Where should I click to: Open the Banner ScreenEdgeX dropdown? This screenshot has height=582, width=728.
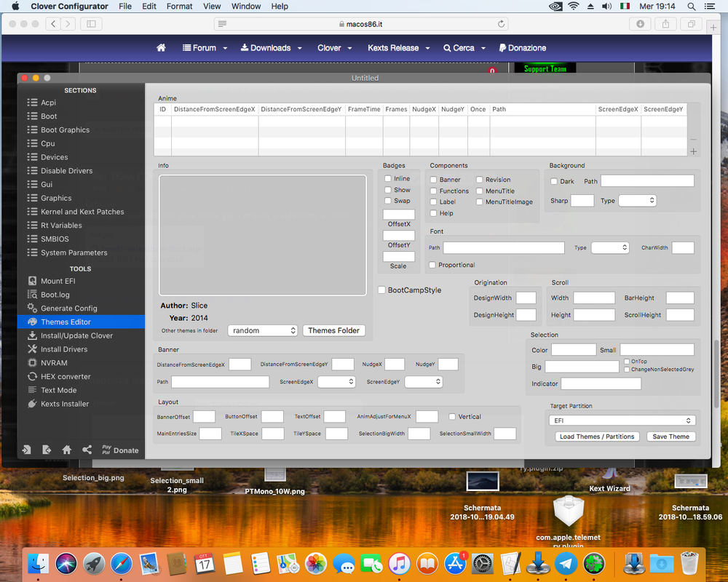point(336,381)
